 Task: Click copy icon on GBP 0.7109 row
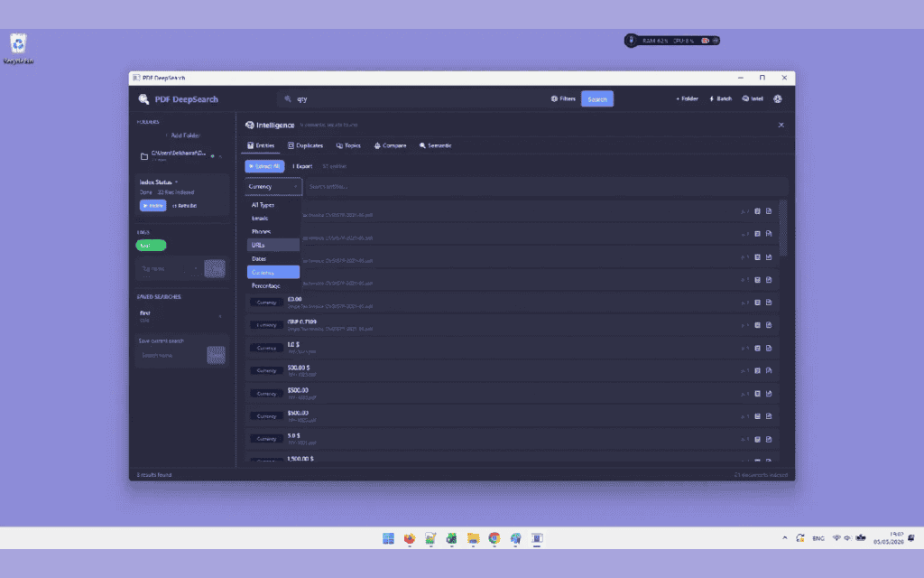pyautogui.click(x=757, y=325)
